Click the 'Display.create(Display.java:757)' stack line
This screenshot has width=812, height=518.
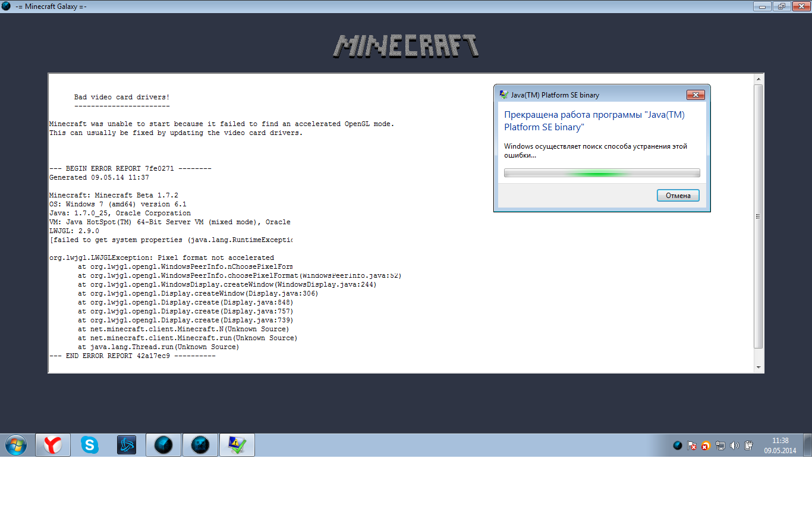pyautogui.click(x=185, y=311)
